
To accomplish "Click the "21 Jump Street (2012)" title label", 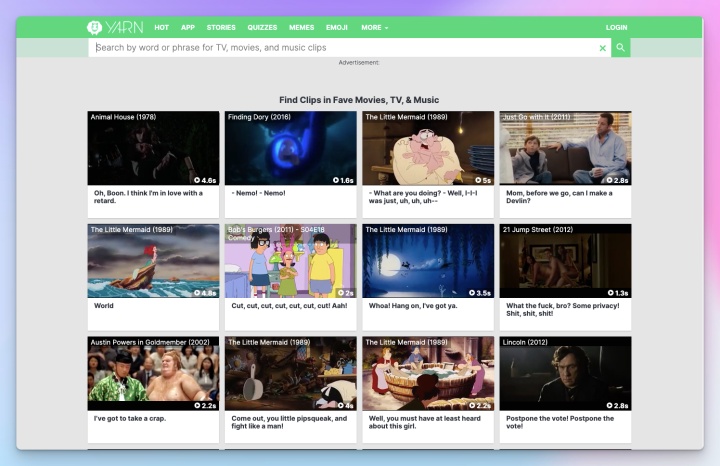I will click(538, 230).
